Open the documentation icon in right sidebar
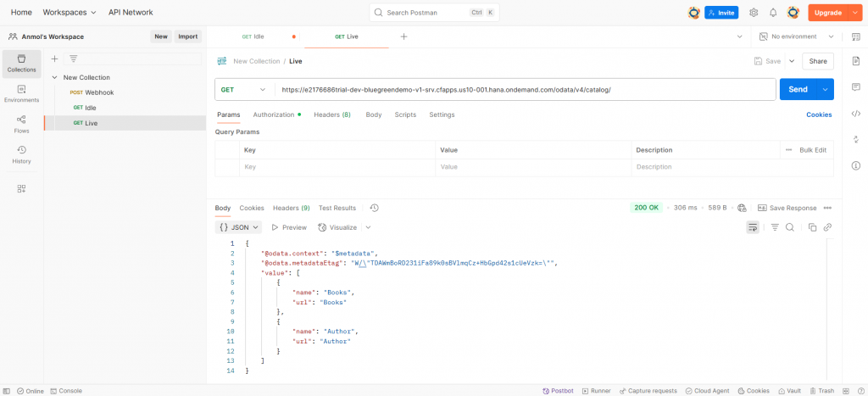868x396 pixels. point(856,61)
